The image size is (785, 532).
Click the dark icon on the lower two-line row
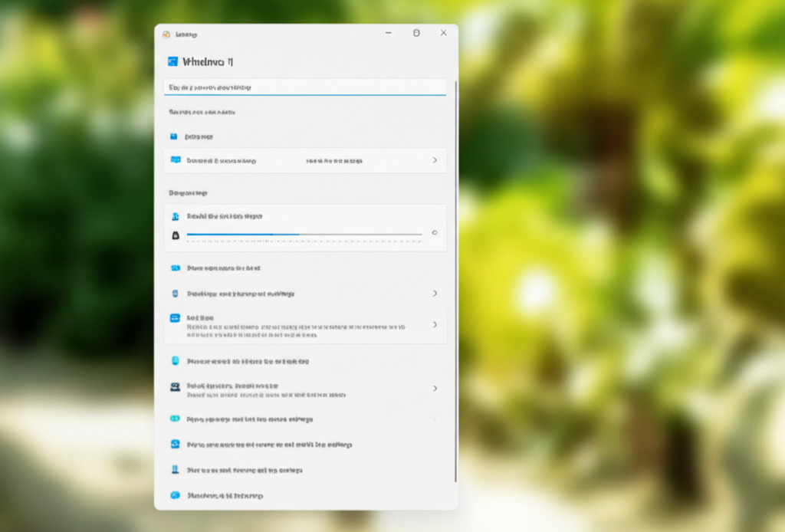(175, 388)
